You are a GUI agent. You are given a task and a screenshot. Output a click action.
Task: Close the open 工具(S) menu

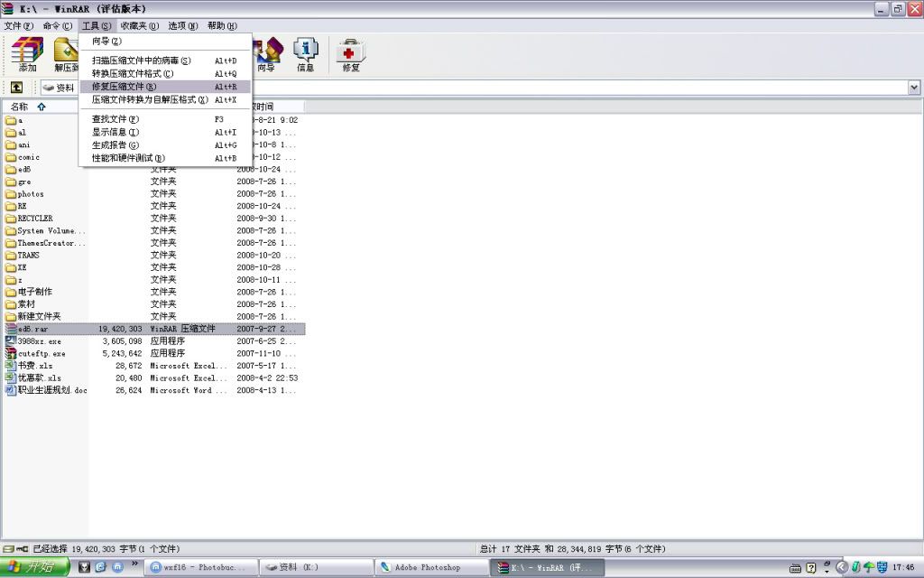(97, 26)
